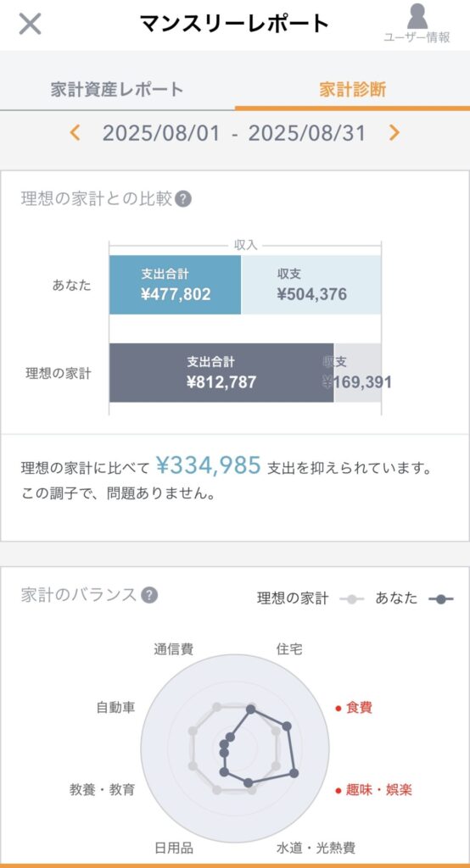Go to next month with right arrow

tap(394, 133)
